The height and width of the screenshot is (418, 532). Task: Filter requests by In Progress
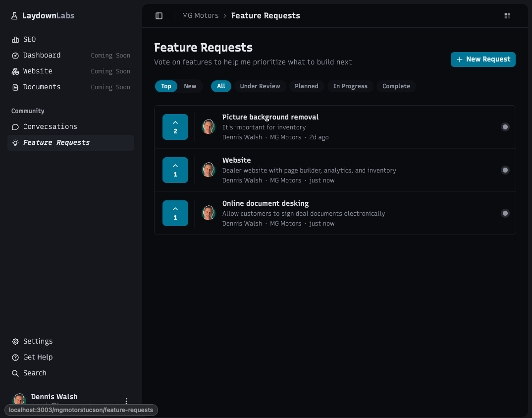pos(350,86)
